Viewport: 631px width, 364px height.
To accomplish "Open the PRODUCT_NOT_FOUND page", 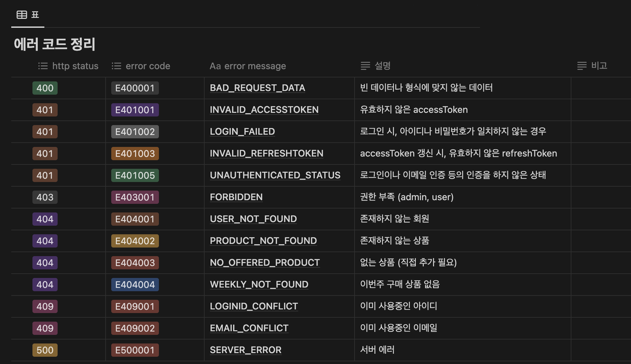I will (263, 241).
